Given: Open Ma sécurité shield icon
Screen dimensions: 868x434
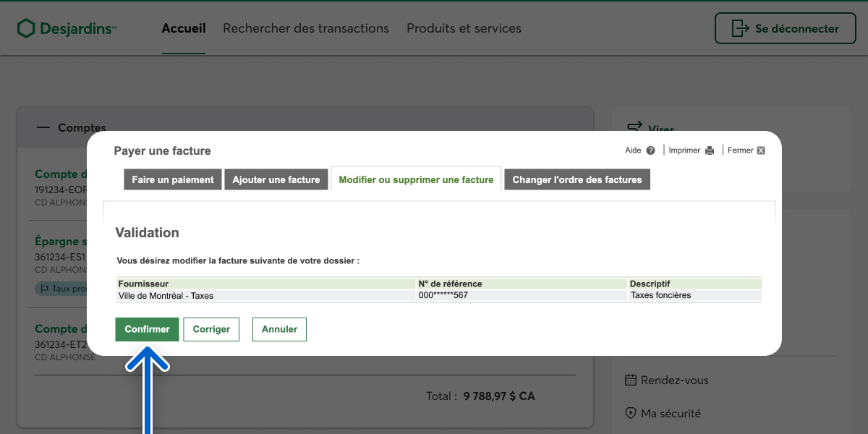Looking at the screenshot, I should (630, 414).
